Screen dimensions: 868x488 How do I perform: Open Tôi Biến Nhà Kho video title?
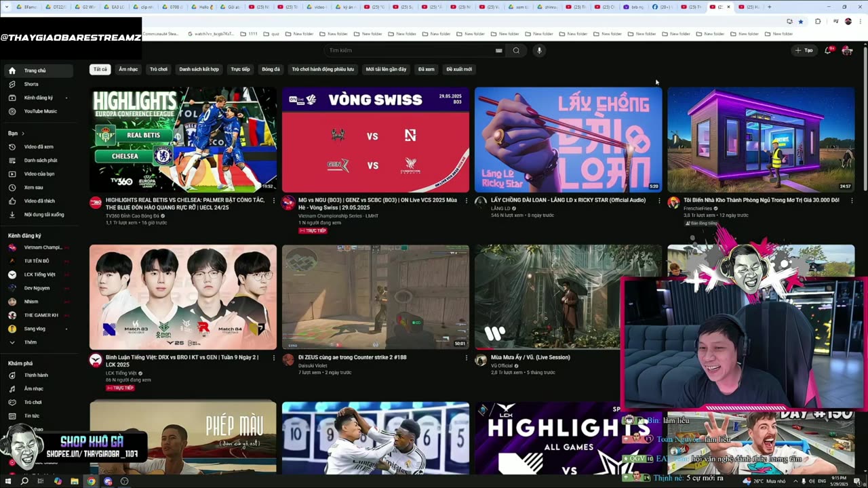pos(762,200)
